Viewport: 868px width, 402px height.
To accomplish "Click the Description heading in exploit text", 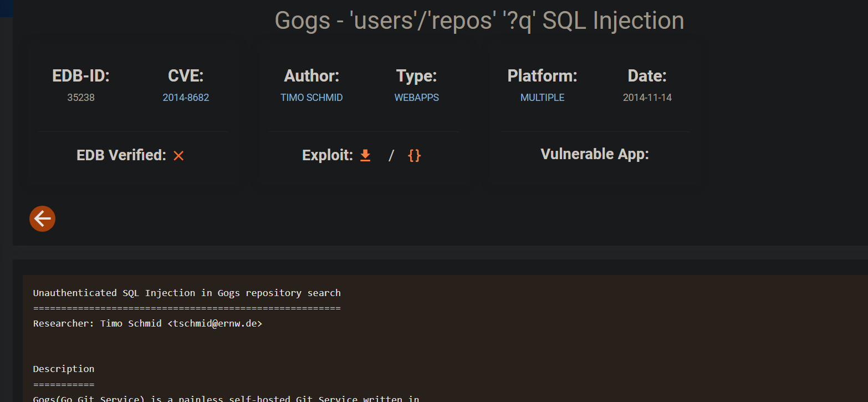I will (x=64, y=369).
